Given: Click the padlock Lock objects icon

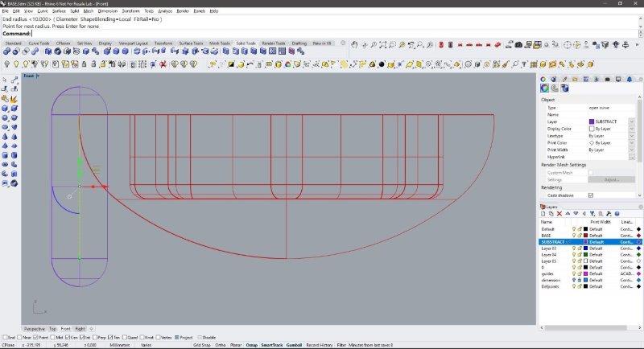Looking at the screenshot, I should [85, 64].
